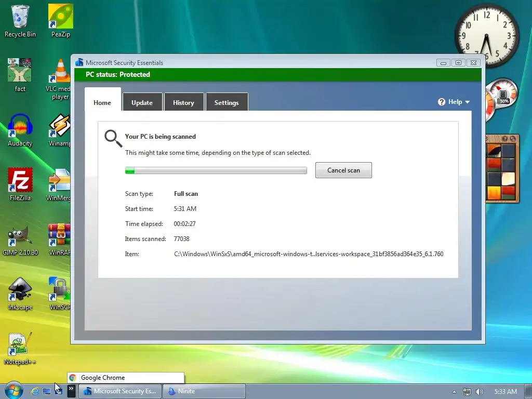Click the picture puzzle gadget
The height and width of the screenshot is (399, 532).
(x=502, y=169)
